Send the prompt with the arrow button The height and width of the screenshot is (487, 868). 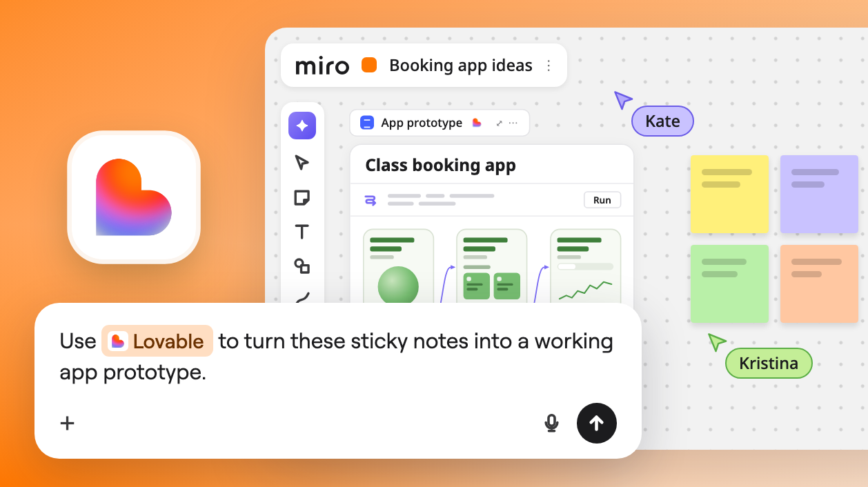pyautogui.click(x=597, y=423)
